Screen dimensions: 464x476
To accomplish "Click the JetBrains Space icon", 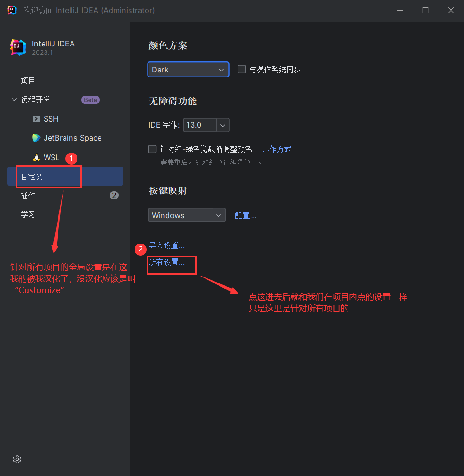I will click(37, 138).
